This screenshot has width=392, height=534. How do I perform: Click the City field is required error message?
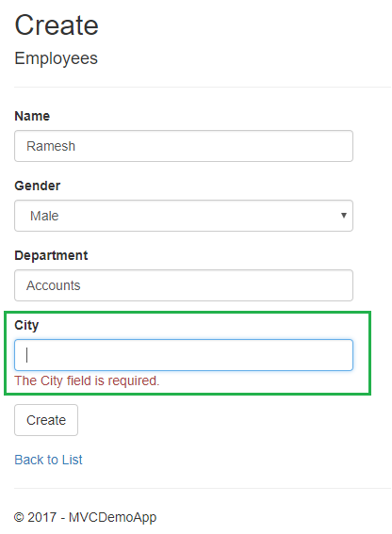87,380
